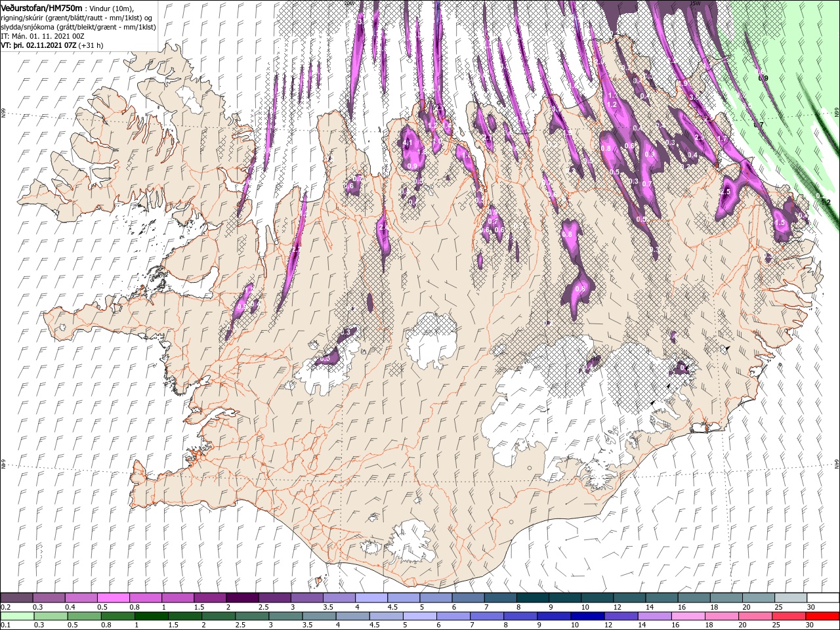The height and width of the screenshot is (630, 840).
Task: Pick the pale green 0.1 swatch, lower legend bar
Action: pyautogui.click(x=17, y=616)
